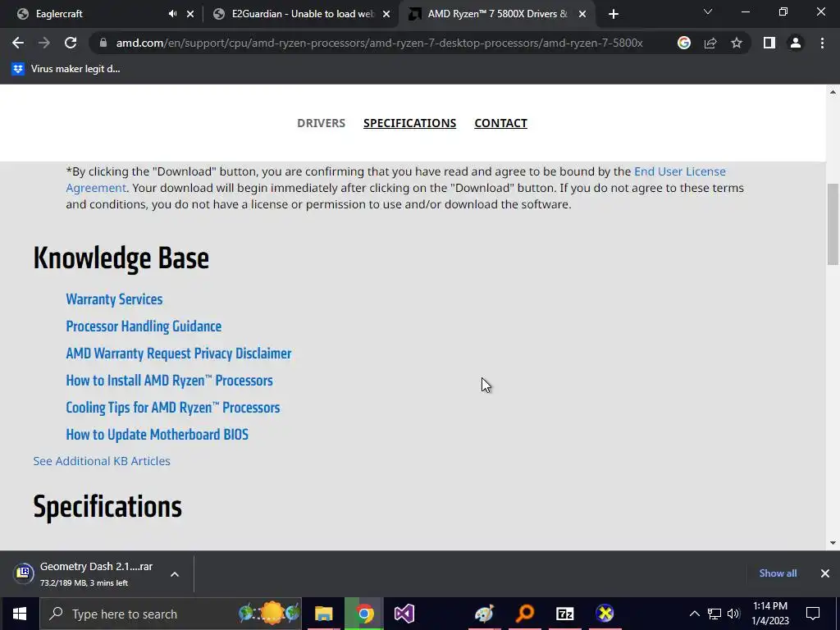Show hidden system tray icons
The image size is (840, 630).
click(694, 614)
